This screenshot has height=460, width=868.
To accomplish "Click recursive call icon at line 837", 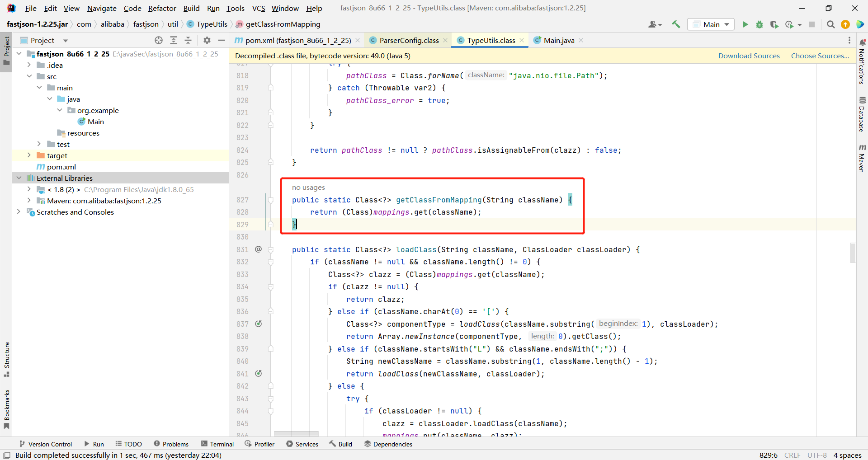I will 259,324.
